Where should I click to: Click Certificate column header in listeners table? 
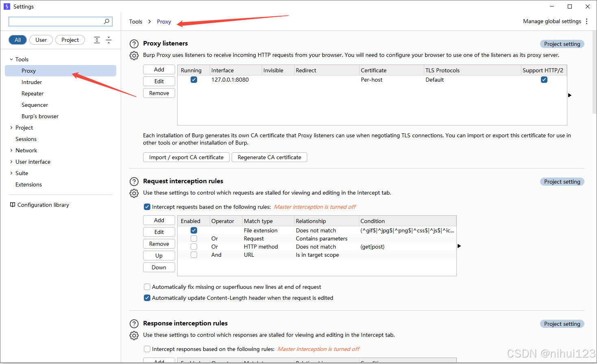[x=391, y=70]
